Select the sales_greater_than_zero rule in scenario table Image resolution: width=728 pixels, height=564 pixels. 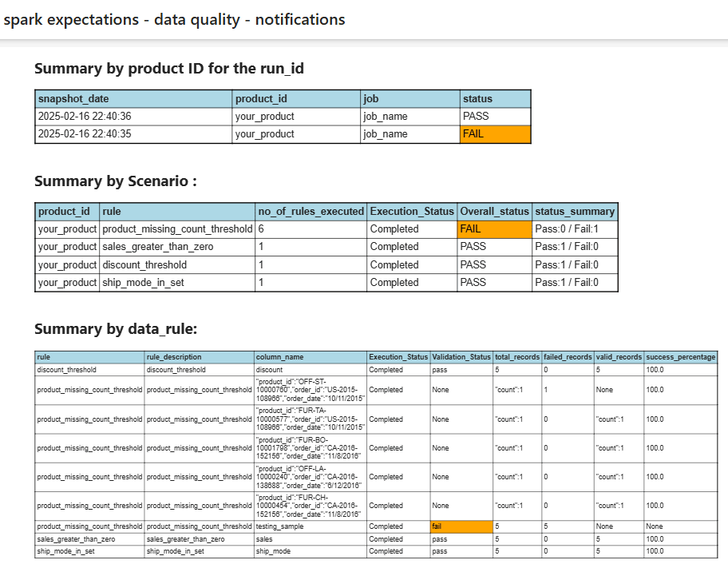(177, 247)
